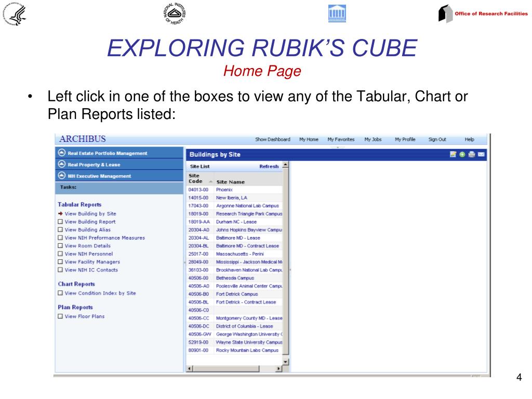Click horizontal scrollbar right arrow
The width and height of the screenshot is (532, 399).
(x=279, y=368)
